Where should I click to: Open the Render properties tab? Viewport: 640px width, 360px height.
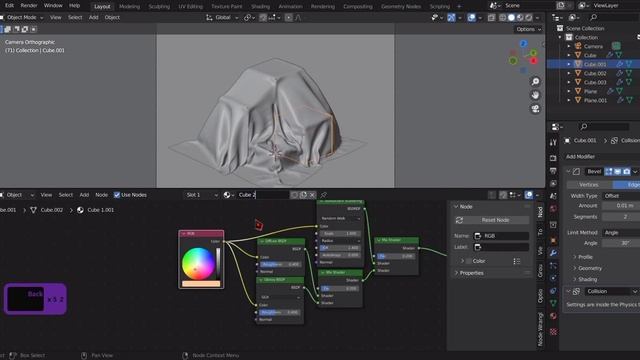tap(553, 158)
